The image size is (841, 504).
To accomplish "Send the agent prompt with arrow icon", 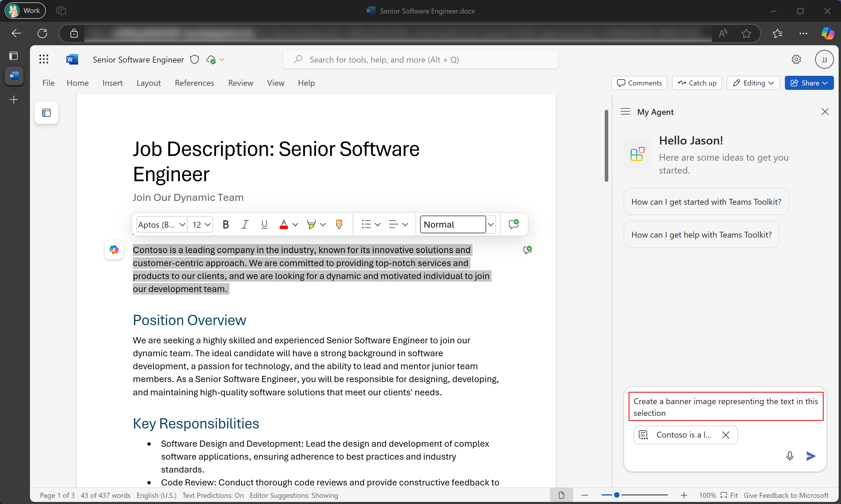I will point(811,456).
